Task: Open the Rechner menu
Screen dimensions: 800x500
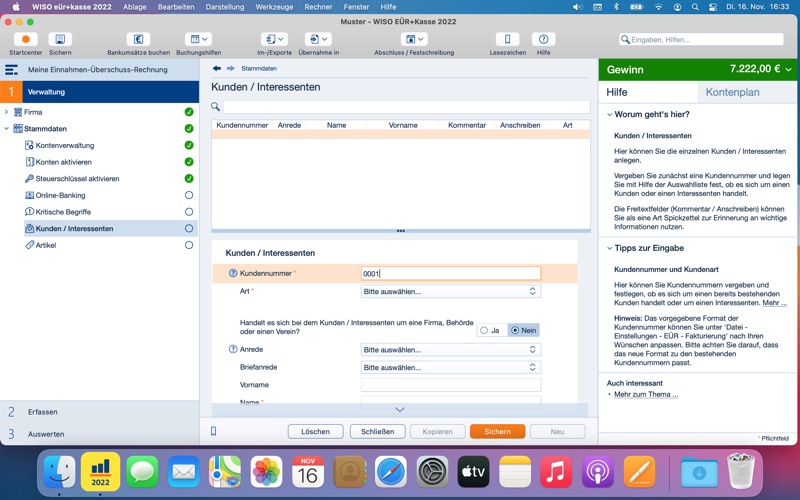Action: (318, 7)
